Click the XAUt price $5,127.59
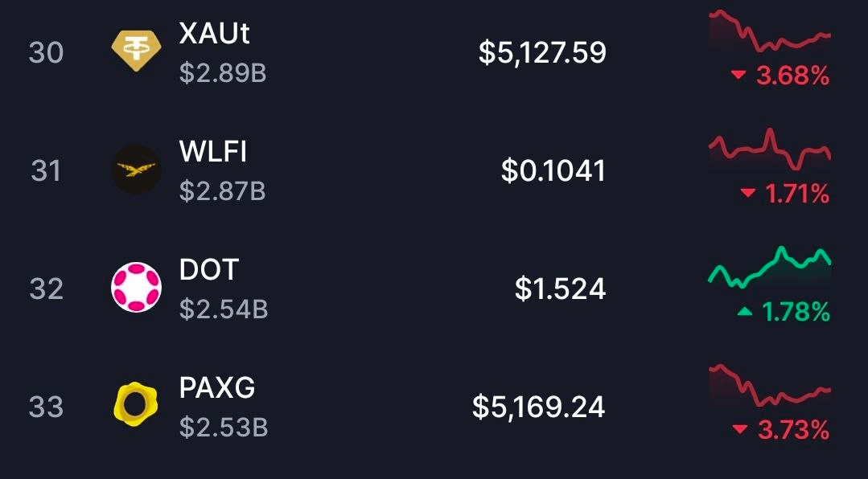 point(542,53)
